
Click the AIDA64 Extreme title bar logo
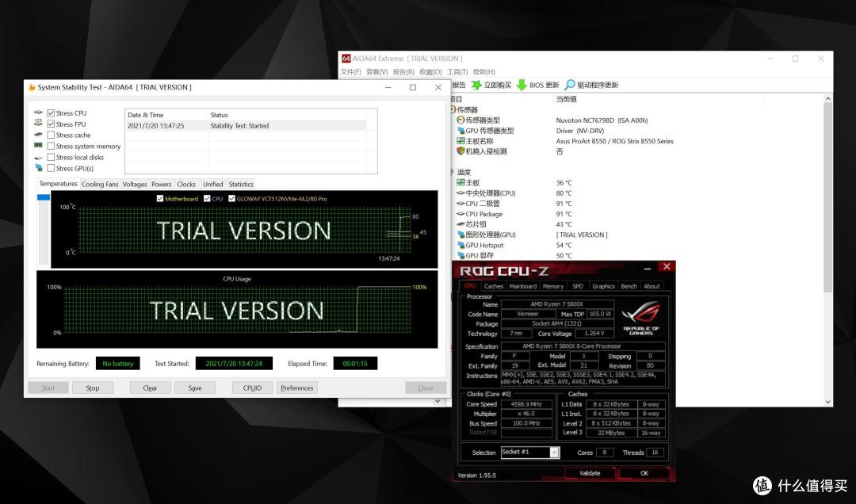click(x=346, y=59)
